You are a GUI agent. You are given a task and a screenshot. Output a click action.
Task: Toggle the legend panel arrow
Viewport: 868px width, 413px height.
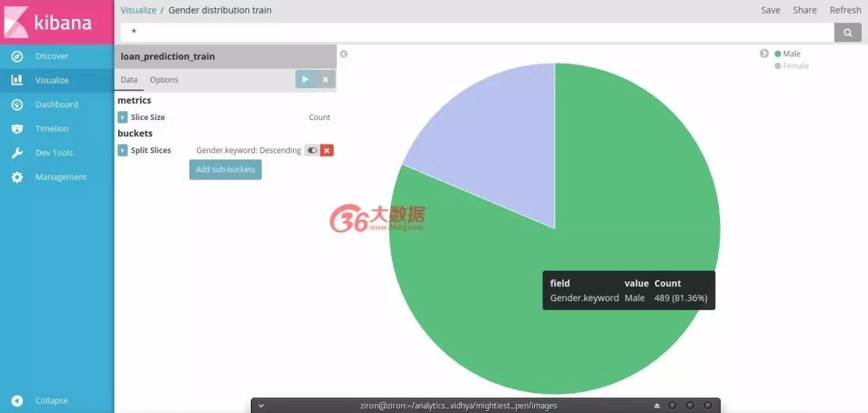[x=764, y=54]
